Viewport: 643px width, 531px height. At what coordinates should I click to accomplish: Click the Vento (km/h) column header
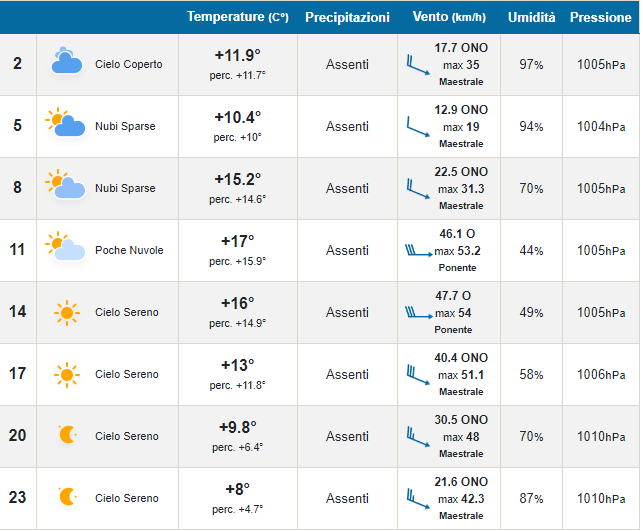tap(449, 17)
